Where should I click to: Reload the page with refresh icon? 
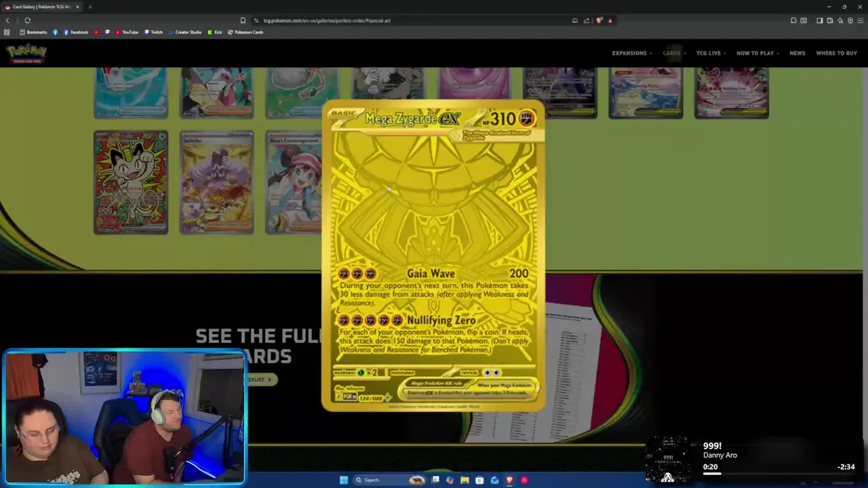(x=28, y=20)
